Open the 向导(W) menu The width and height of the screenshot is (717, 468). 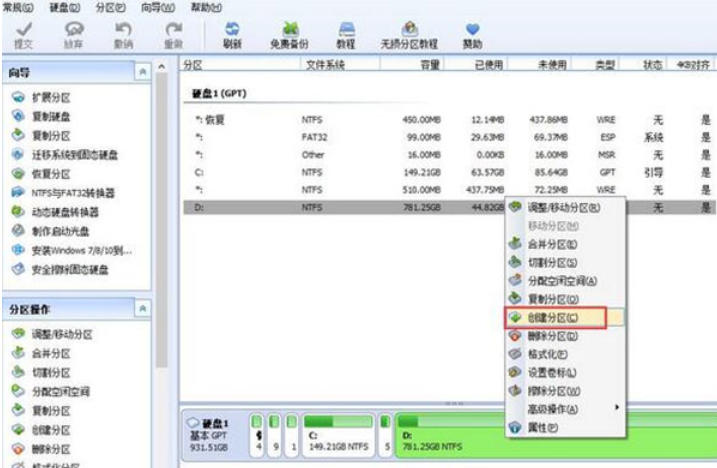point(158,7)
